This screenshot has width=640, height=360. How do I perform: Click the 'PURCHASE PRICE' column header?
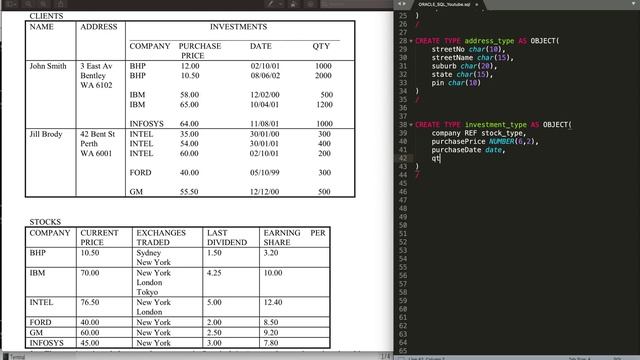[x=200, y=51]
